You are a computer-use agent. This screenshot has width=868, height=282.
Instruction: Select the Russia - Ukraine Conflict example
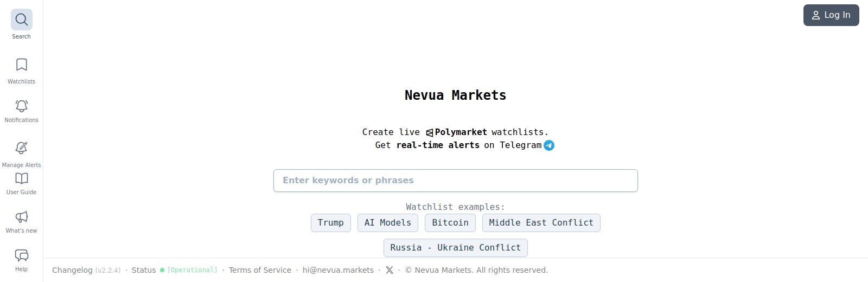click(x=455, y=248)
